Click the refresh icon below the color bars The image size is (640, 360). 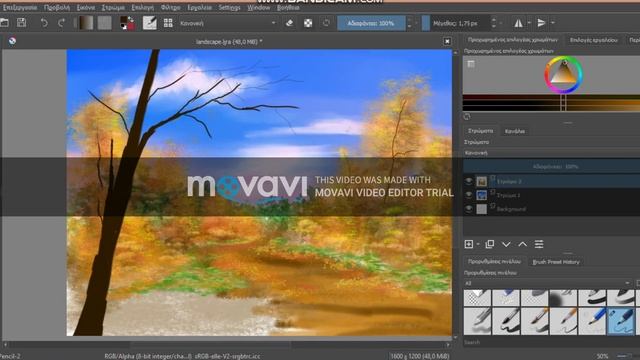click(x=467, y=117)
